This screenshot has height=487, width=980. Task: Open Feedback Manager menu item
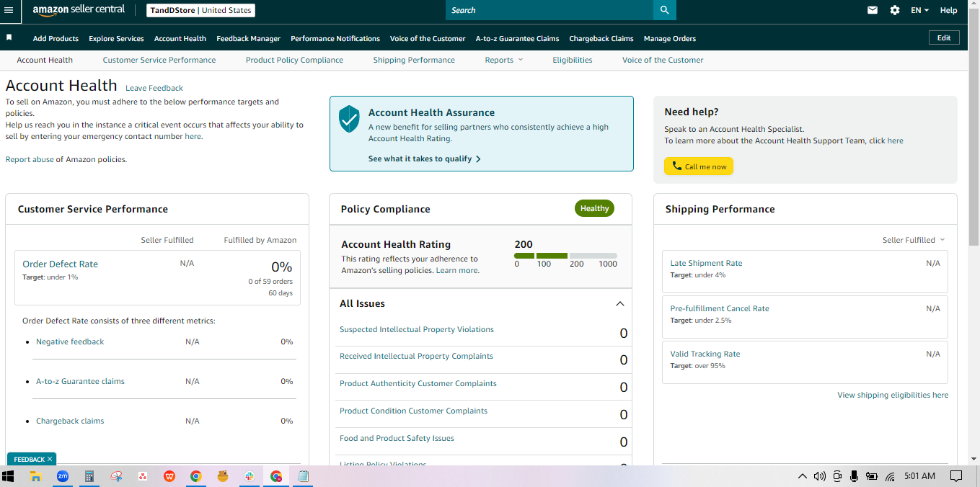pyautogui.click(x=248, y=38)
